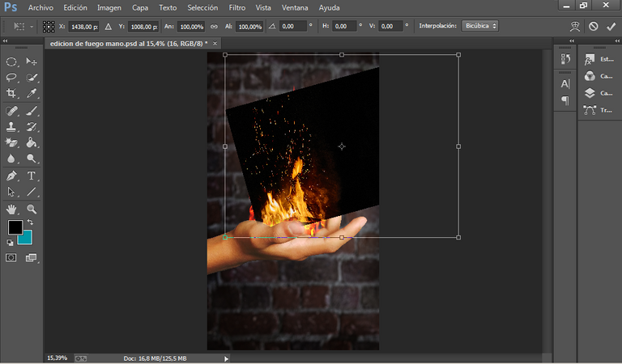
Task: Select the Crop tool
Action: click(x=11, y=93)
